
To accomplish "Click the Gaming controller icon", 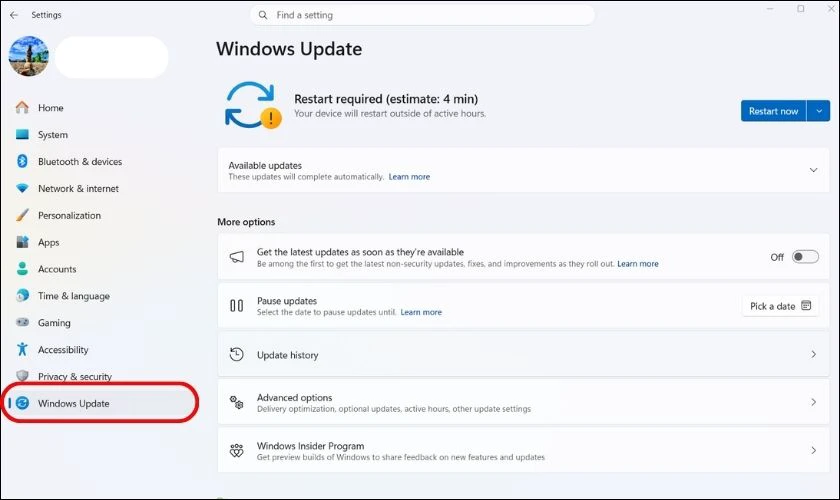I will click(22, 323).
